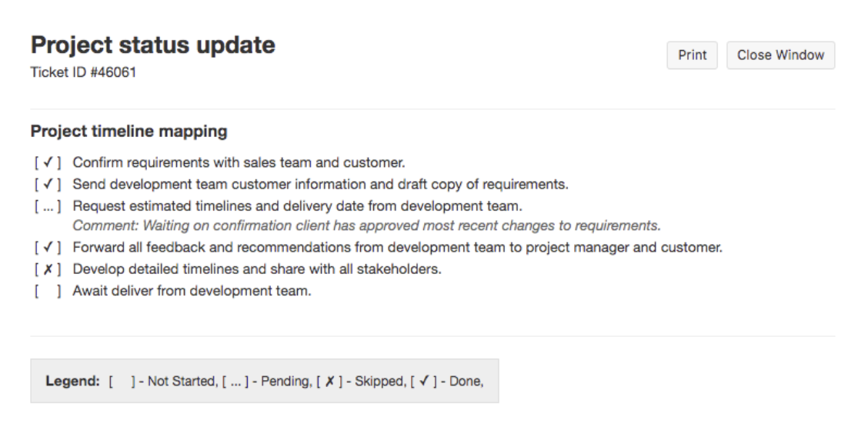The width and height of the screenshot is (868, 437).
Task: Close the status update window
Action: [x=780, y=55]
